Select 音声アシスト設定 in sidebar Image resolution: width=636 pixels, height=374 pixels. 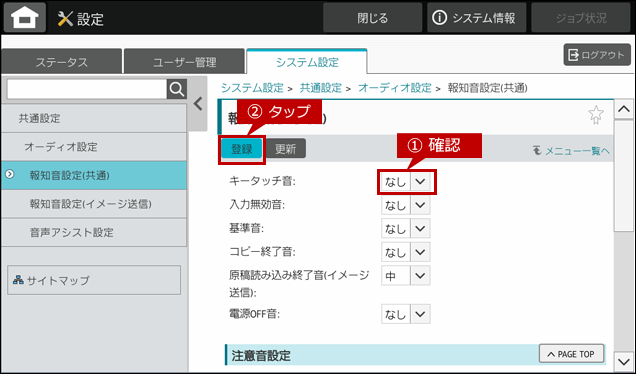click(x=94, y=232)
